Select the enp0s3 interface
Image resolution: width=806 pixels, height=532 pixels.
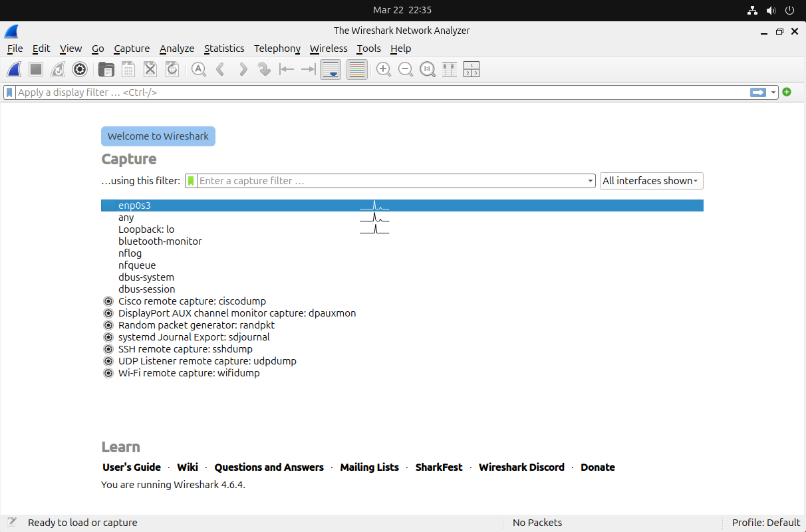click(402, 205)
